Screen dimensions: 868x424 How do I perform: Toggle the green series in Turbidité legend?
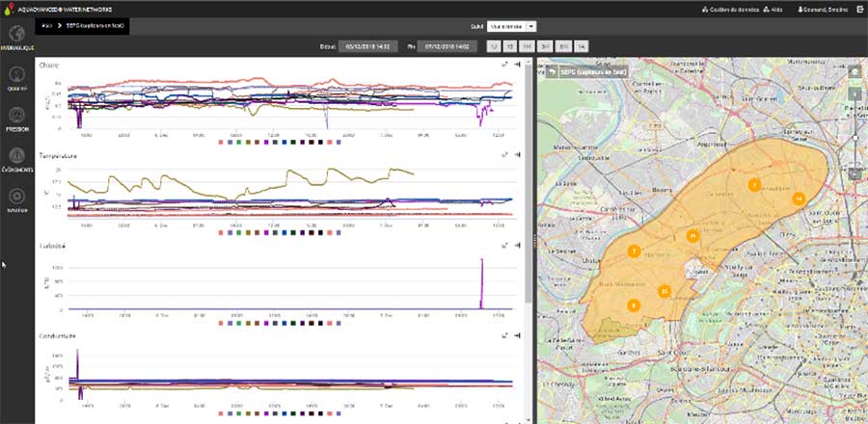tap(238, 323)
